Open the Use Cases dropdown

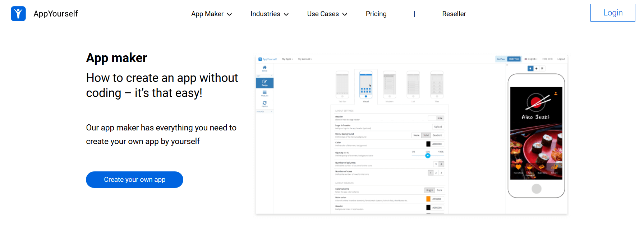pos(327,14)
